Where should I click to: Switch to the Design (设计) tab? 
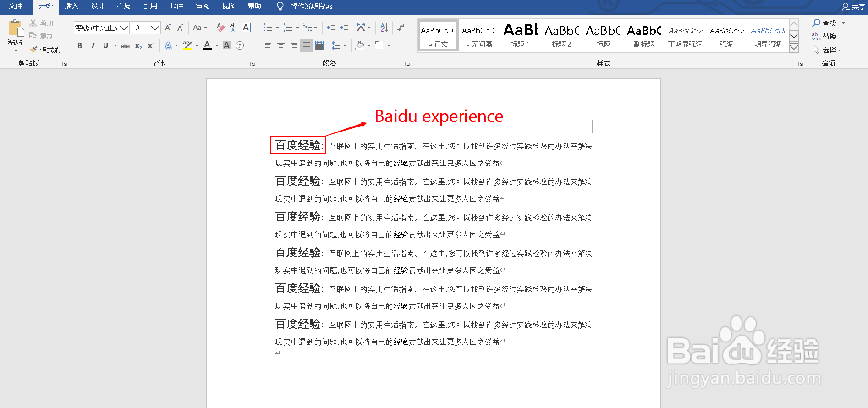pos(98,6)
